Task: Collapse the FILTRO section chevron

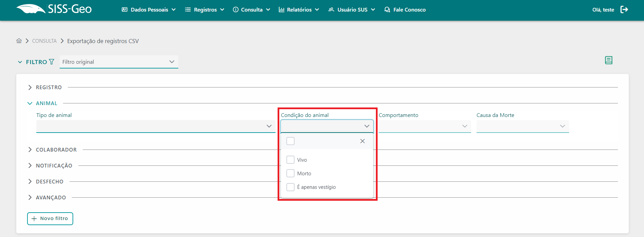Action: (20, 62)
